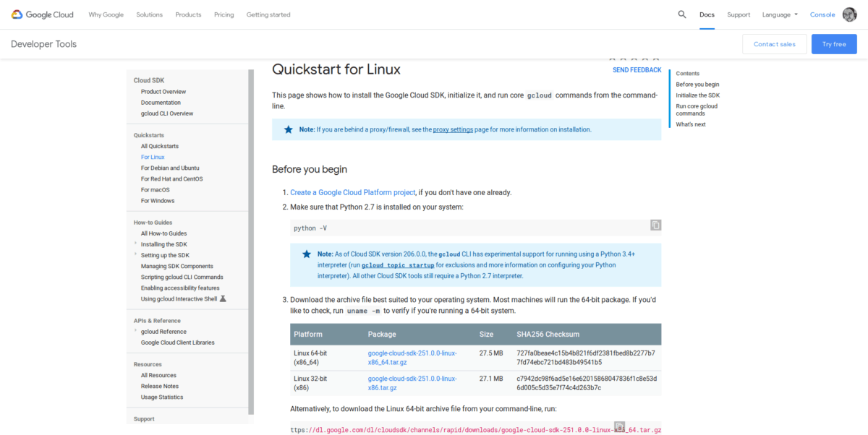
Task: Copy the python -V command
Action: point(655,225)
